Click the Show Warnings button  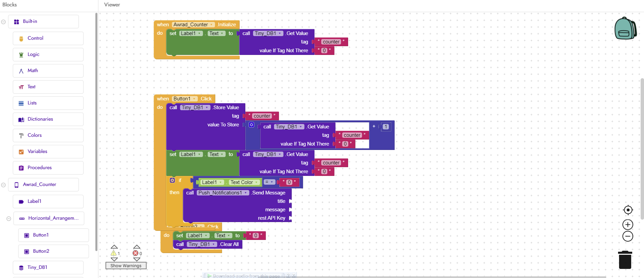(x=126, y=266)
